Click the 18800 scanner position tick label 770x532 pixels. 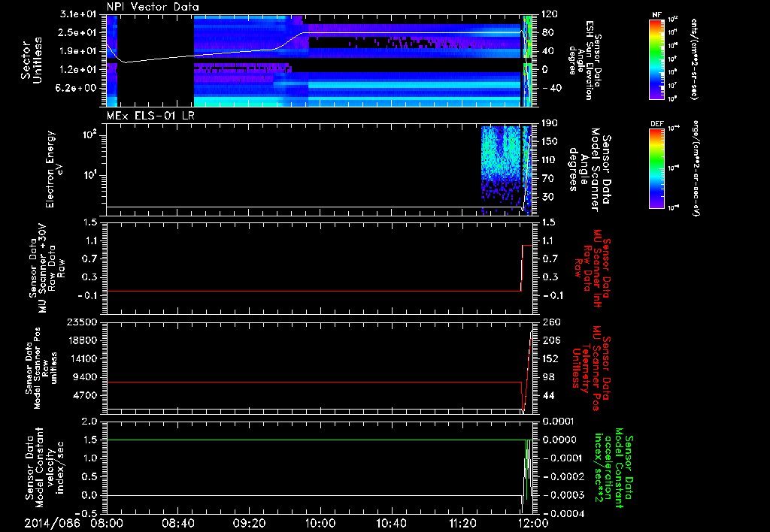[81, 340]
